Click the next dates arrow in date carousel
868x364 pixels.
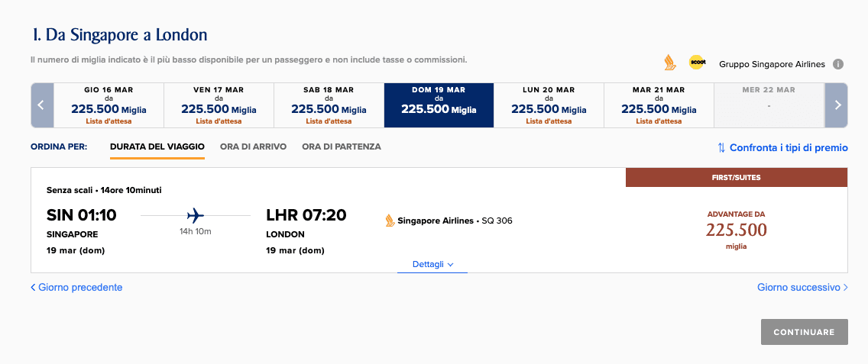pyautogui.click(x=836, y=105)
